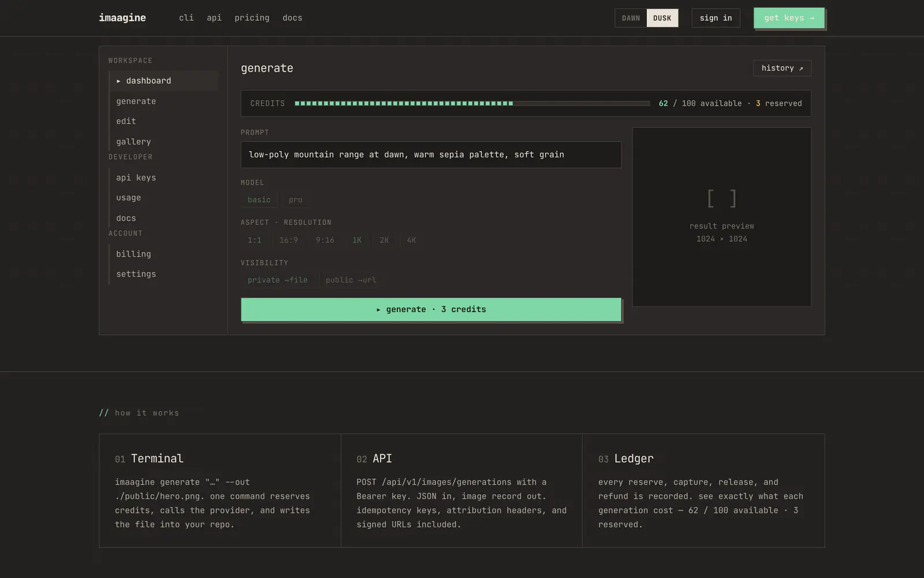Choose 16:9 aspect ratio
Screen dimensions: 924x578
(x=289, y=240)
